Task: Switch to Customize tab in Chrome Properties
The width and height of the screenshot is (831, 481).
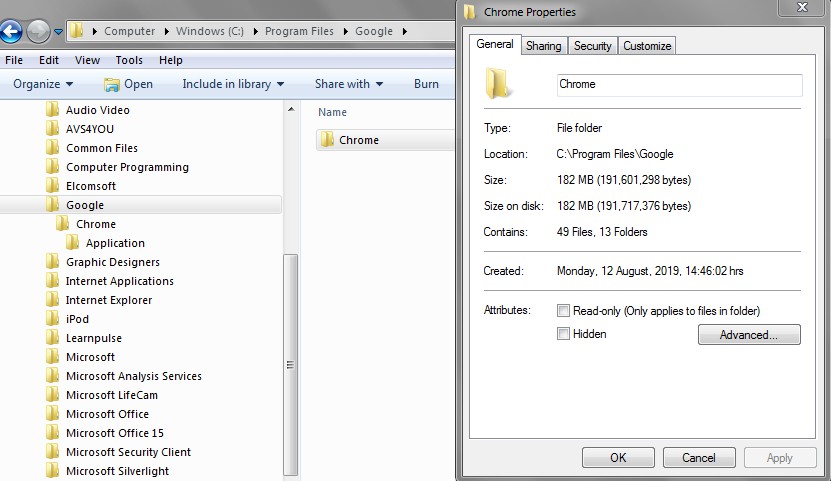Action: coord(647,46)
